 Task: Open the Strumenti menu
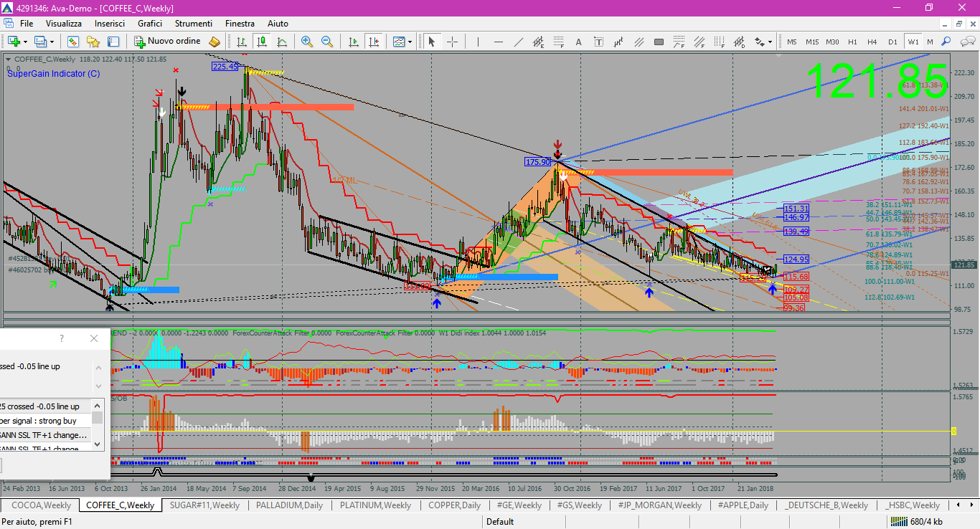click(x=194, y=24)
